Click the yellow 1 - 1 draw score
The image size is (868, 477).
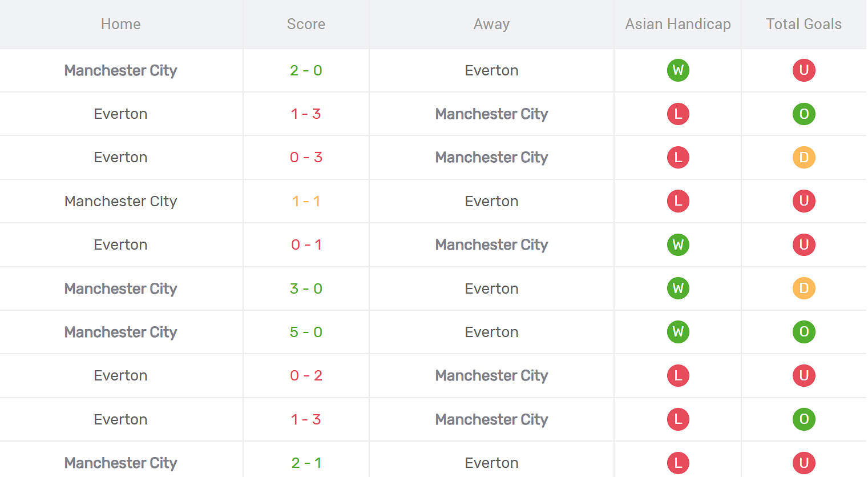pyautogui.click(x=306, y=201)
